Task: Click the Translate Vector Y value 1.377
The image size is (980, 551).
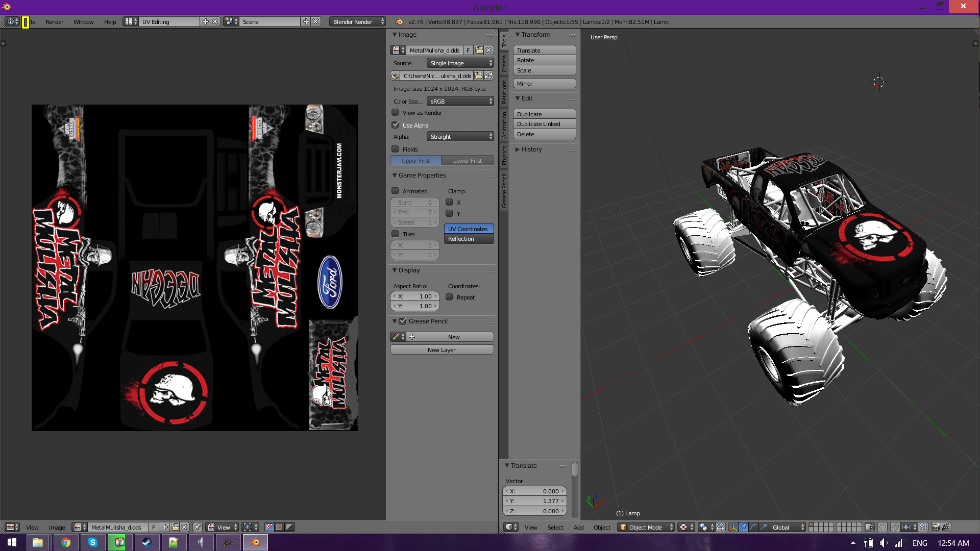Action: [534, 500]
